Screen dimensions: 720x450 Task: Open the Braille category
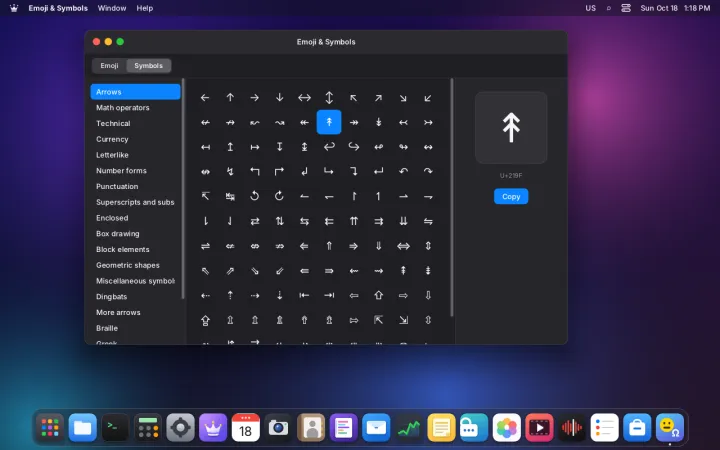click(135, 328)
